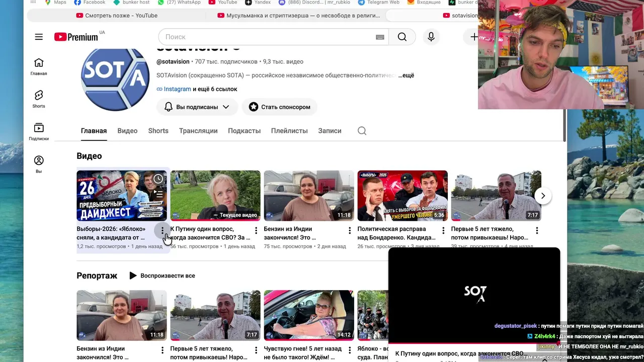Viewport: 644px width, 362px height.
Task: Open the Вы section in the sidebar
Action: [x=39, y=164]
